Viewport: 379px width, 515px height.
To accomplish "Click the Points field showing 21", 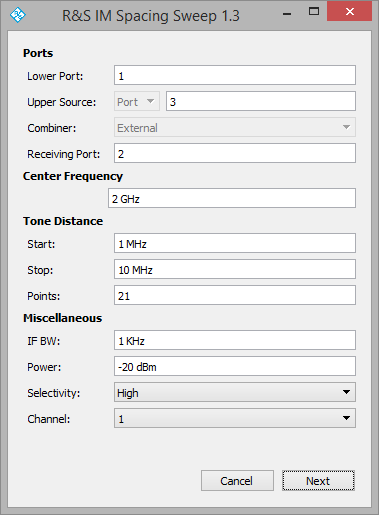I will point(235,295).
